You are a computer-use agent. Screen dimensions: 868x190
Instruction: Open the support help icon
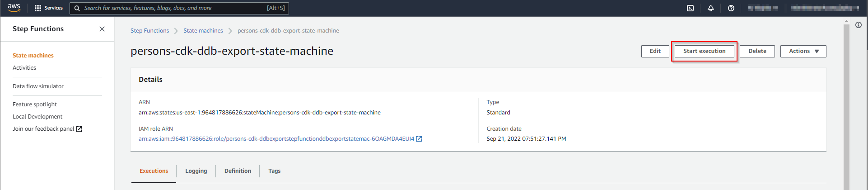pos(731,8)
